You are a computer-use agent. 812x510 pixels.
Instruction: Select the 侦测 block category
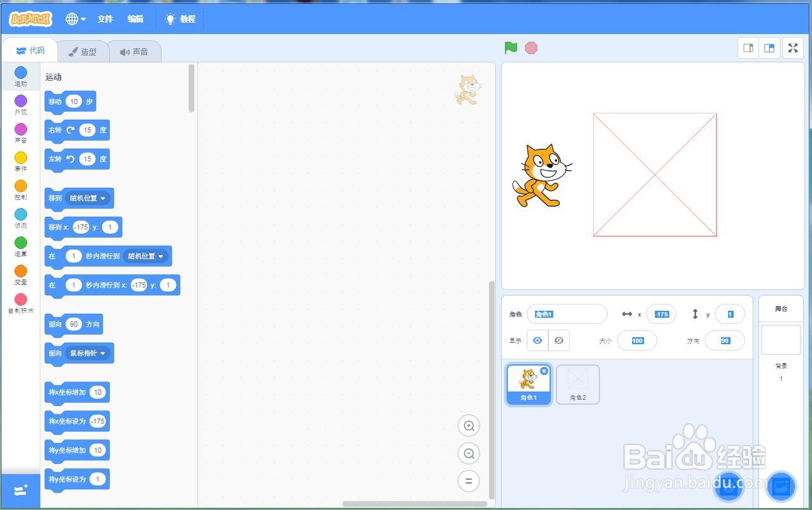21,219
